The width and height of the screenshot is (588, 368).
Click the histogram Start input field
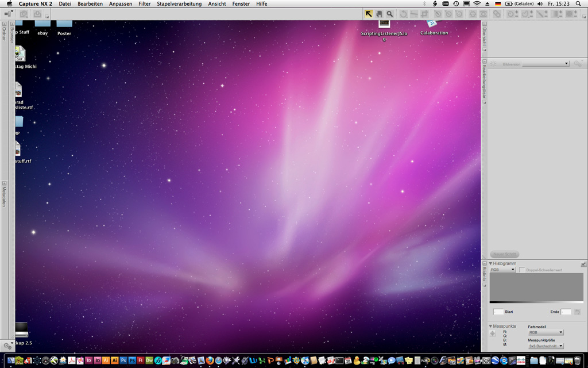tap(498, 312)
